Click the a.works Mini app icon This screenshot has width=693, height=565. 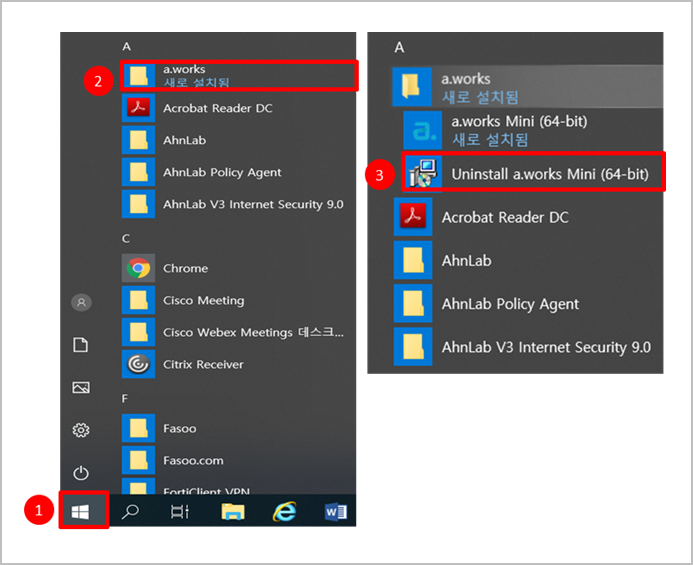click(x=423, y=130)
